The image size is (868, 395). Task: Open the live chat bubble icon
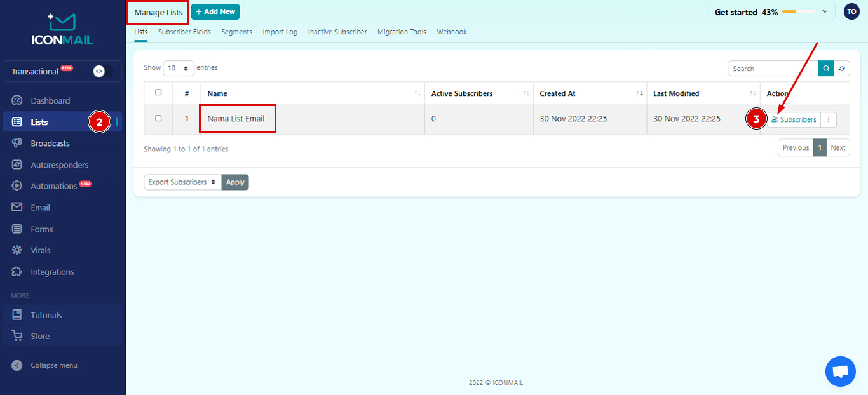click(840, 372)
